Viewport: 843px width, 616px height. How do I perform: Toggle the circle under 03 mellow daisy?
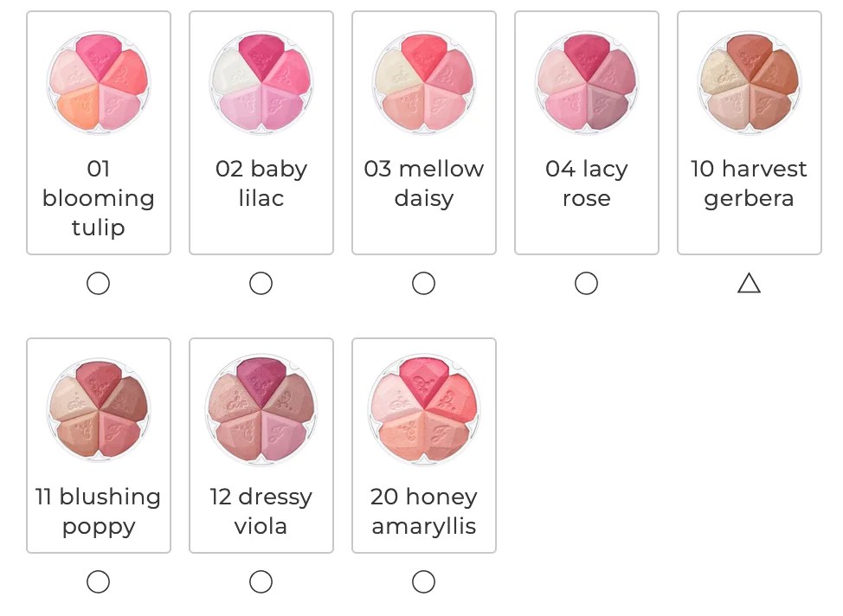point(423,284)
